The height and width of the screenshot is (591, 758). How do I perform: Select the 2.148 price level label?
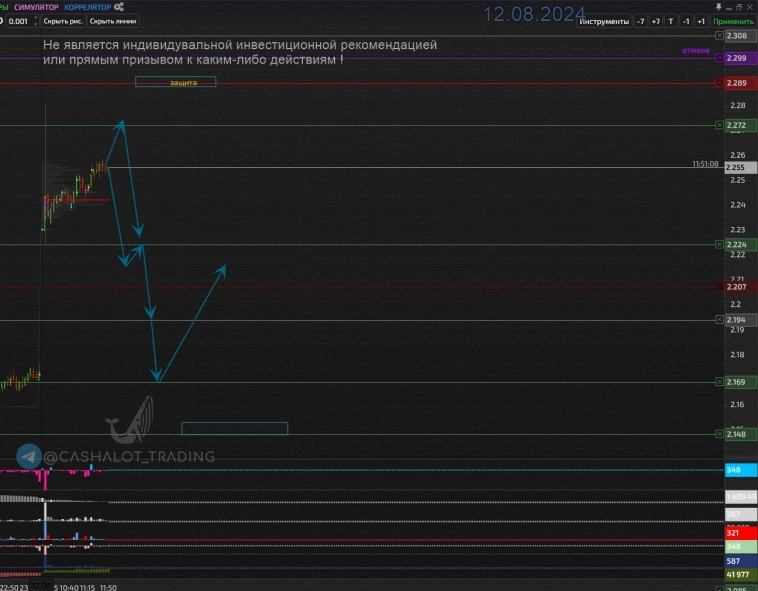coord(741,434)
